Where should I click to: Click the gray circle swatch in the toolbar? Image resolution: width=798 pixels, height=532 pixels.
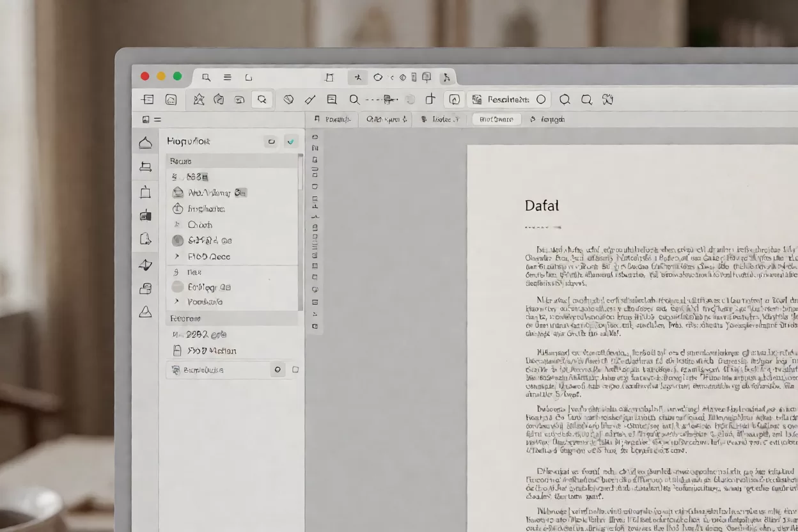[411, 100]
